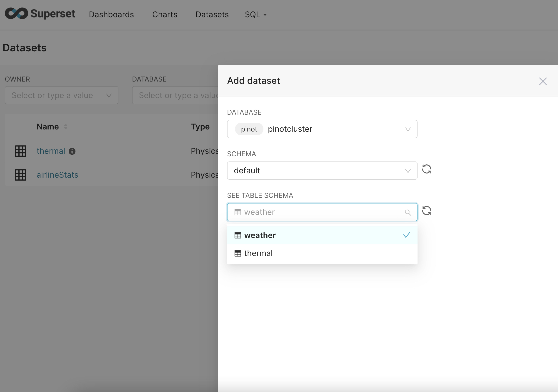
Task: Click grid icon beside airlineStats dataset
Action: [x=21, y=175]
